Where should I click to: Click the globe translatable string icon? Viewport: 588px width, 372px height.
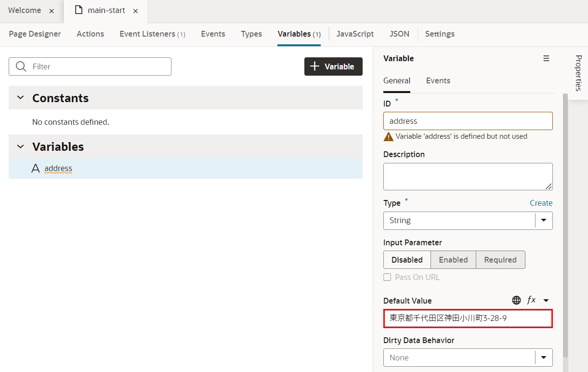516,300
